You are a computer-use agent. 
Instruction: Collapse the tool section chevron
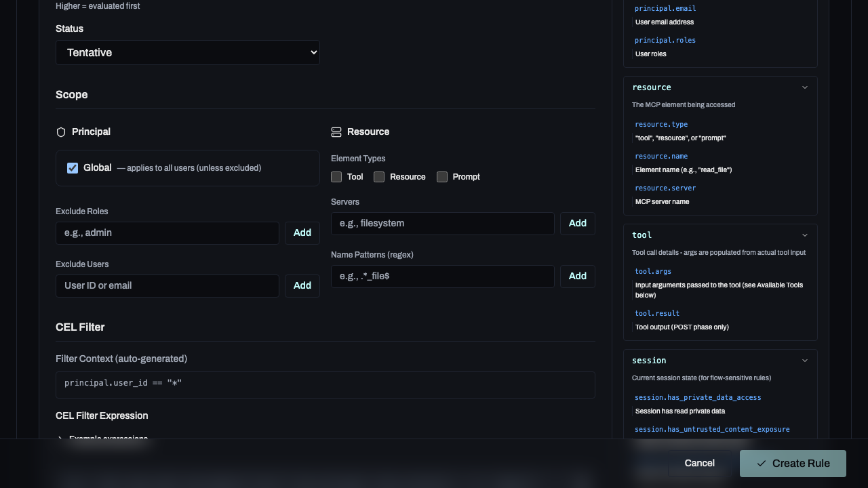coord(805,235)
